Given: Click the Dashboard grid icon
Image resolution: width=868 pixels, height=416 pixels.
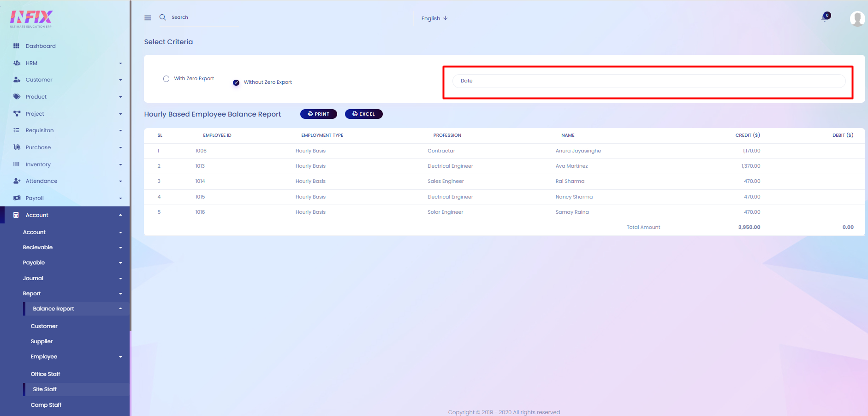Looking at the screenshot, I should point(17,46).
